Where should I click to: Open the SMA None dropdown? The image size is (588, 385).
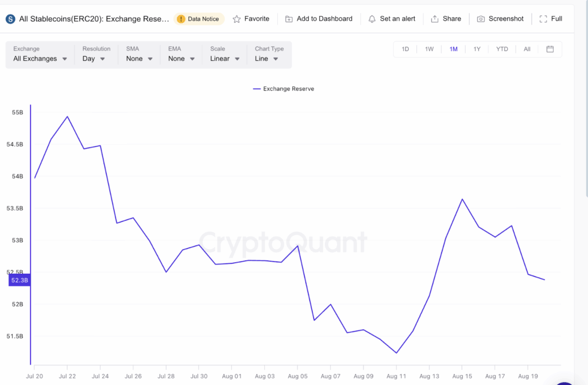(139, 55)
